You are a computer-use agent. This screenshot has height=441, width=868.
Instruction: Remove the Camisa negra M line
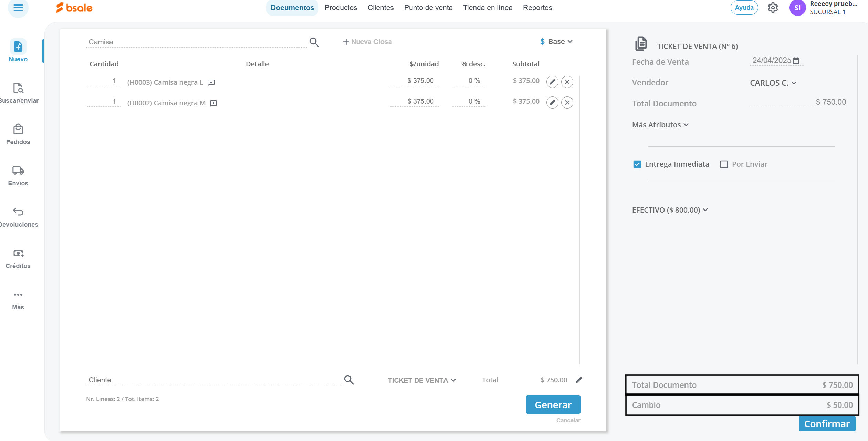pyautogui.click(x=567, y=103)
